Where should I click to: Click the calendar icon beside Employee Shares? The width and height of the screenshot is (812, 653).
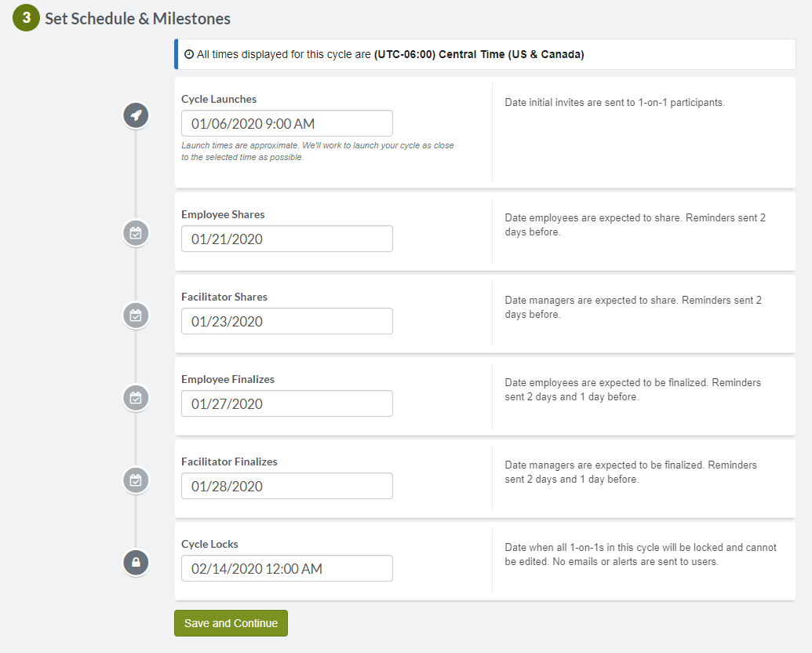(136, 233)
